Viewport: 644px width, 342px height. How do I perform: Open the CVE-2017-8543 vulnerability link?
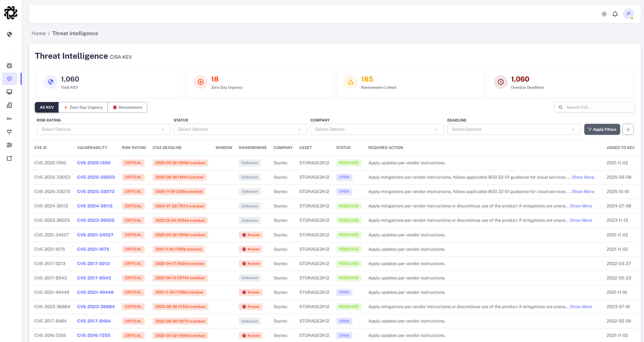[x=94, y=278]
